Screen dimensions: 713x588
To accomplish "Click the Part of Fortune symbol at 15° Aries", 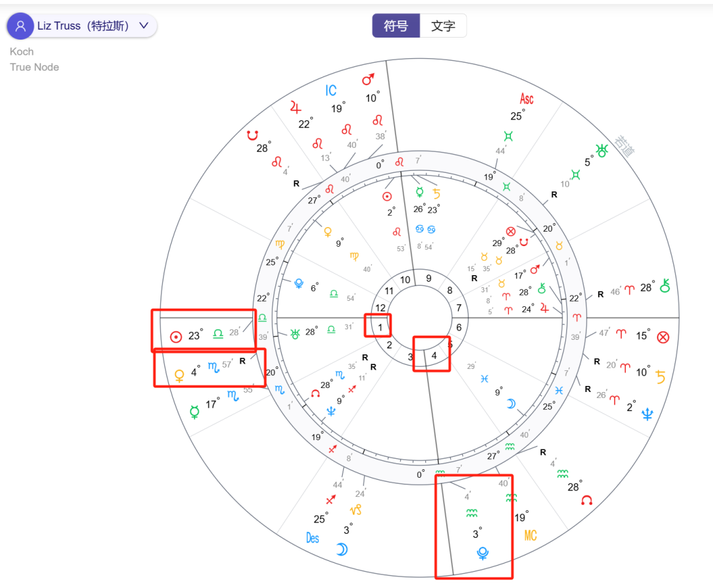I will coord(663,337).
